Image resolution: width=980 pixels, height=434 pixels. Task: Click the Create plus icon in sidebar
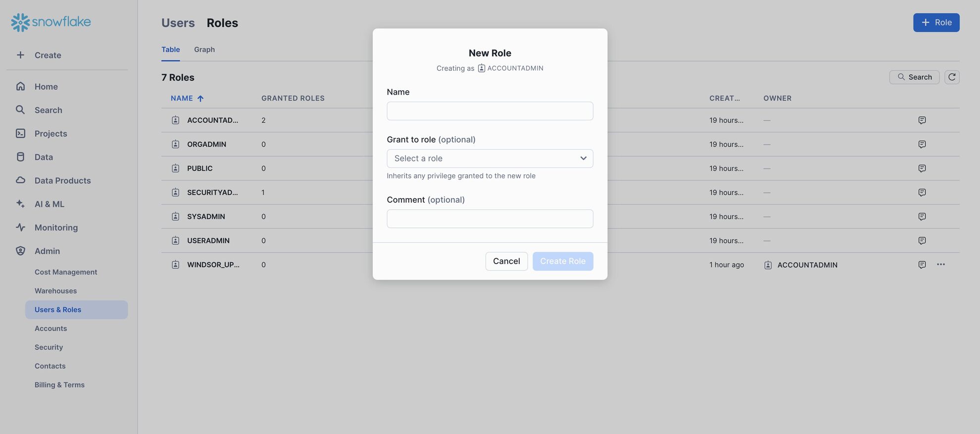tap(20, 55)
